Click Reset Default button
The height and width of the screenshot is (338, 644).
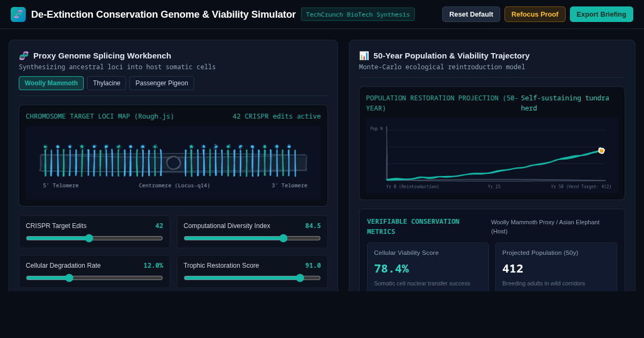pyautogui.click(x=471, y=14)
